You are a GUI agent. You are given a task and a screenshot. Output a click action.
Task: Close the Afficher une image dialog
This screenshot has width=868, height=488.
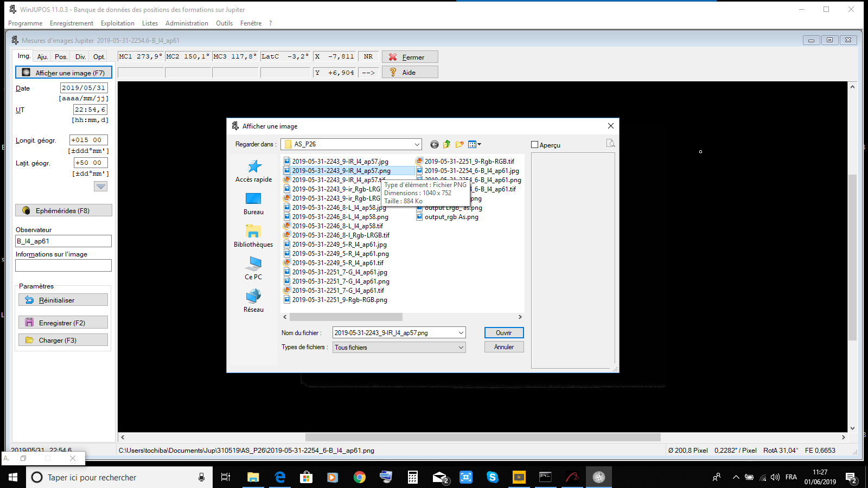(611, 126)
